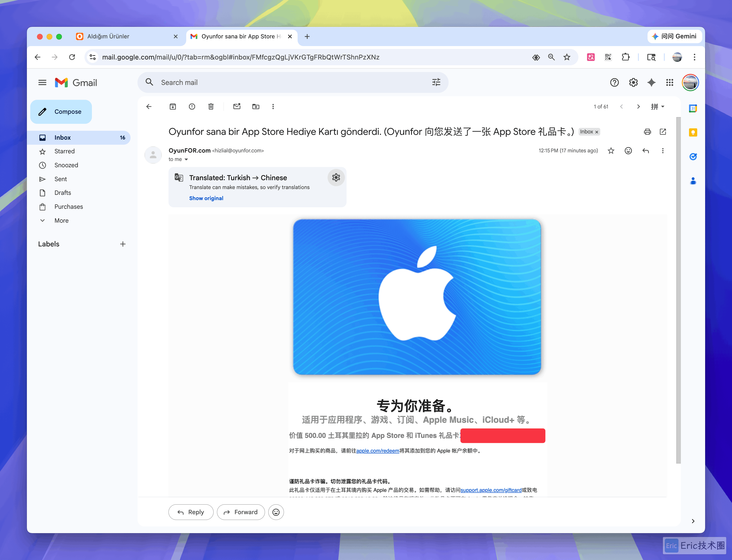
Task: Open the toolbar More options menu
Action: (273, 107)
